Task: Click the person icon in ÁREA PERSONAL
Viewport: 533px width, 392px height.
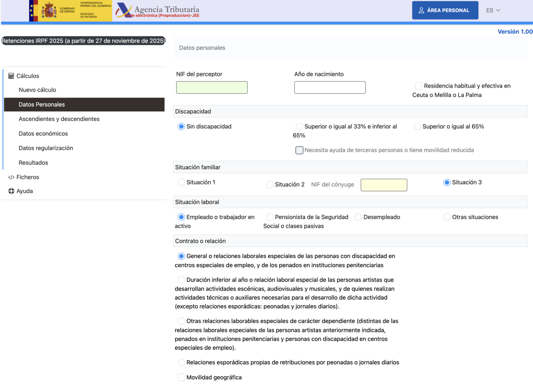Action: pos(421,10)
